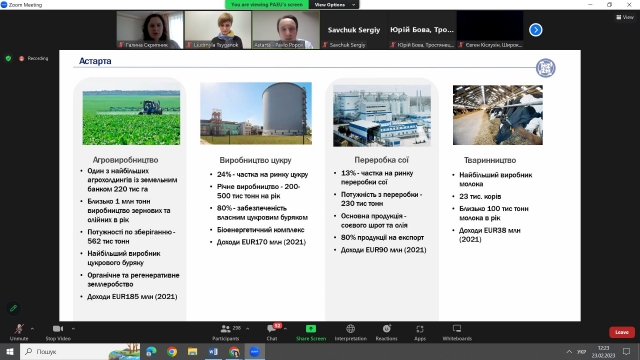
Task: Select Liudmyla's video thumbnail
Action: [x=218, y=30]
